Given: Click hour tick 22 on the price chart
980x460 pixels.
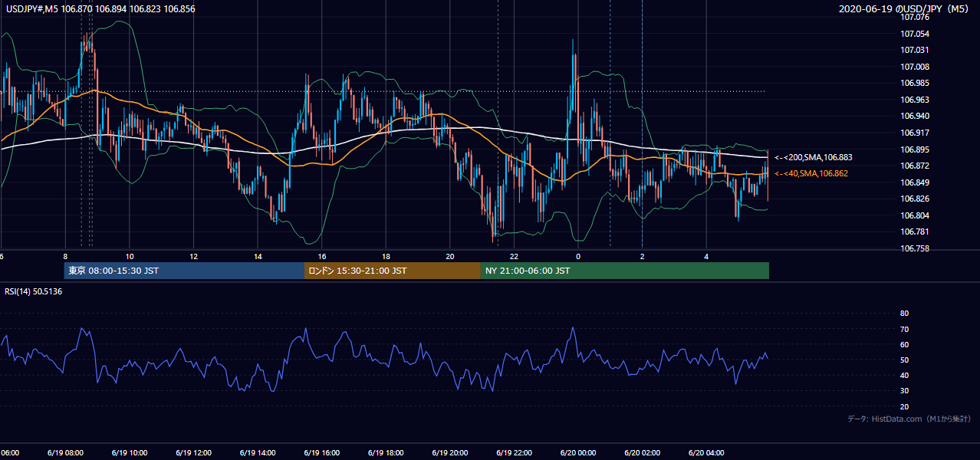Looking at the screenshot, I should [514, 256].
